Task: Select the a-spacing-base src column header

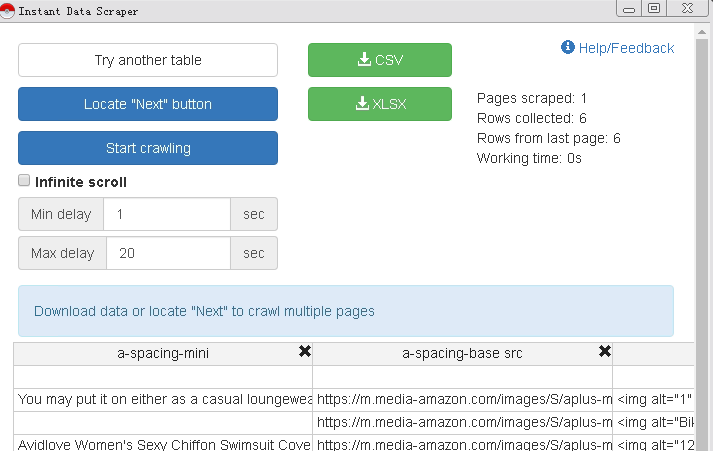Action: (462, 353)
